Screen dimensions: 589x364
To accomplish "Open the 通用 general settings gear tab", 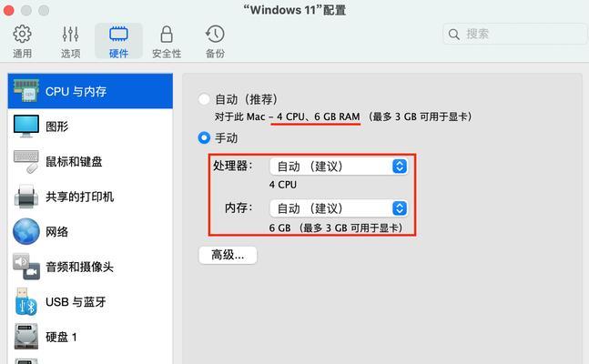I will (22, 41).
